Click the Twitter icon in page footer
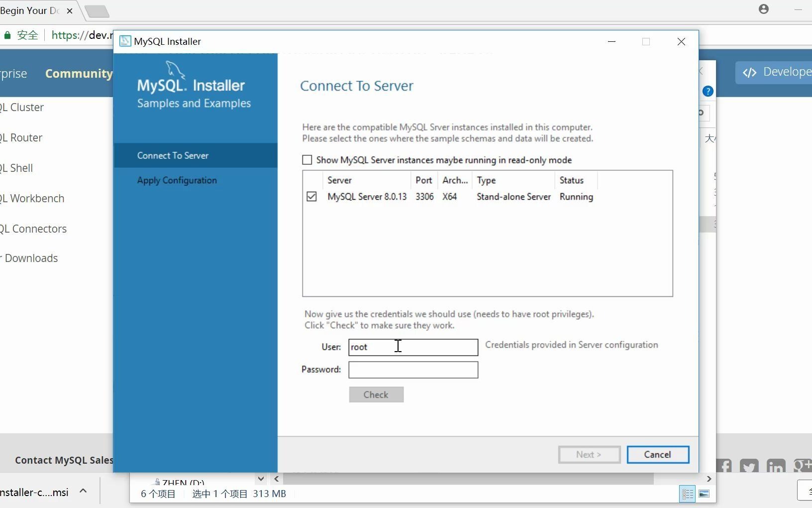The height and width of the screenshot is (508, 812). [x=749, y=467]
